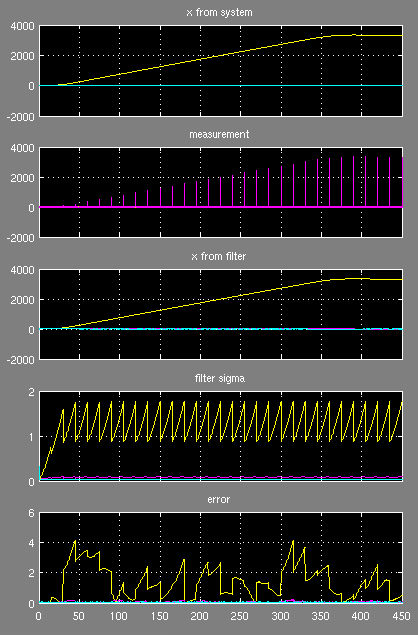Click the 'x from filter' plot title
Image resolution: width=418 pixels, height=635 pixels.
click(x=219, y=256)
